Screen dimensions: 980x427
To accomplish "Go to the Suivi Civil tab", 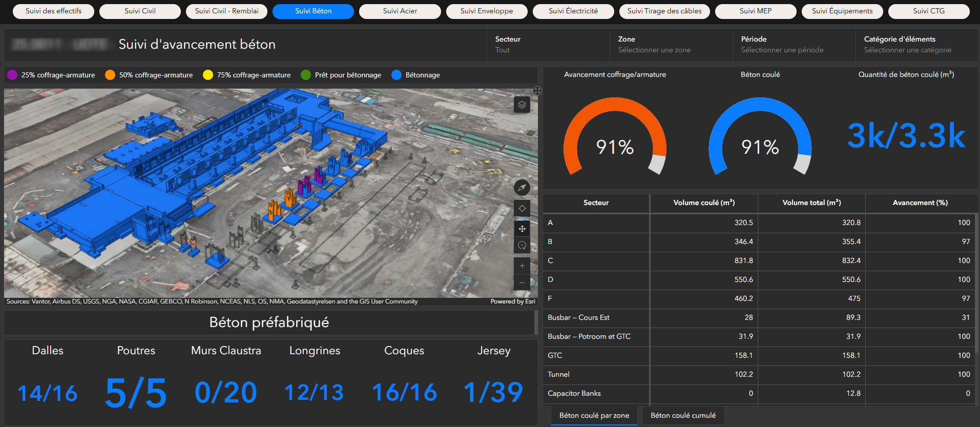I will click(140, 11).
